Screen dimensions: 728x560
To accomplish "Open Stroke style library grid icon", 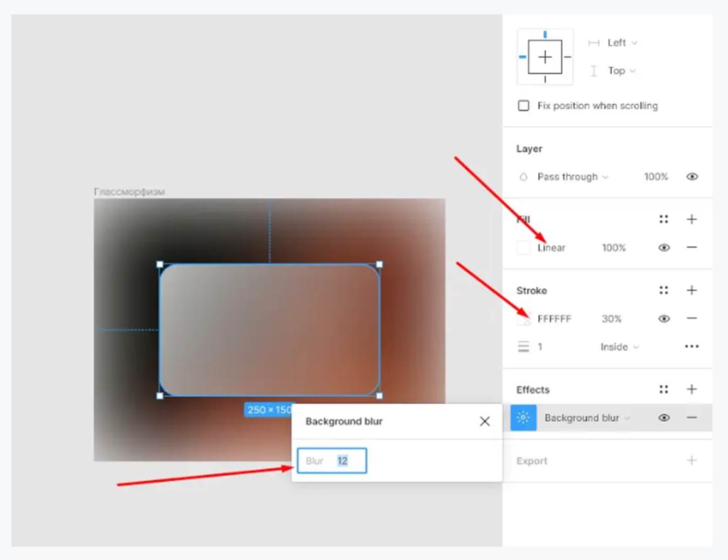I will pos(663,290).
